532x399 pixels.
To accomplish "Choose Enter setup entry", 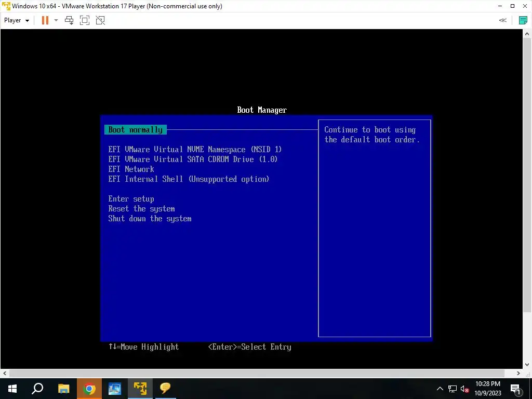I will [x=131, y=199].
